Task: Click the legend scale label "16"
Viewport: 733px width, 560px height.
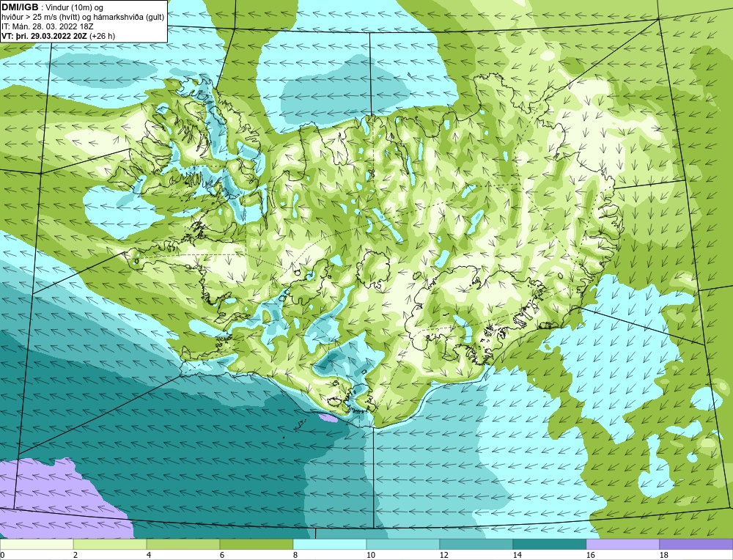Action: point(591,556)
